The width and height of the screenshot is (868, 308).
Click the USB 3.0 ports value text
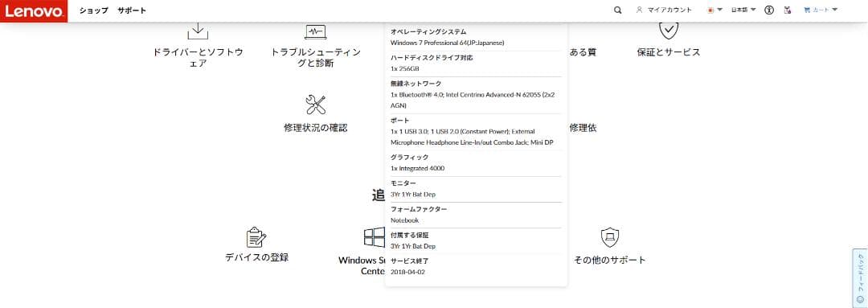pos(473,137)
